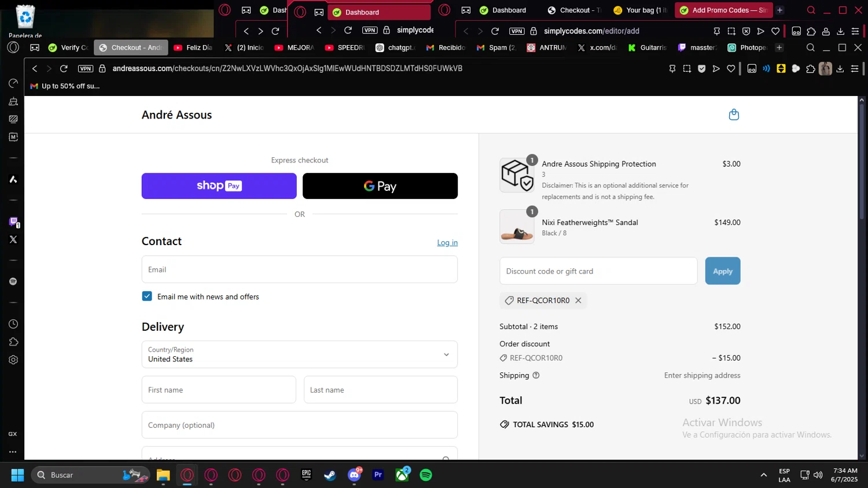This screenshot has height=488, width=868.
Task: Switch to the chatgpt tab
Action: pos(396,47)
